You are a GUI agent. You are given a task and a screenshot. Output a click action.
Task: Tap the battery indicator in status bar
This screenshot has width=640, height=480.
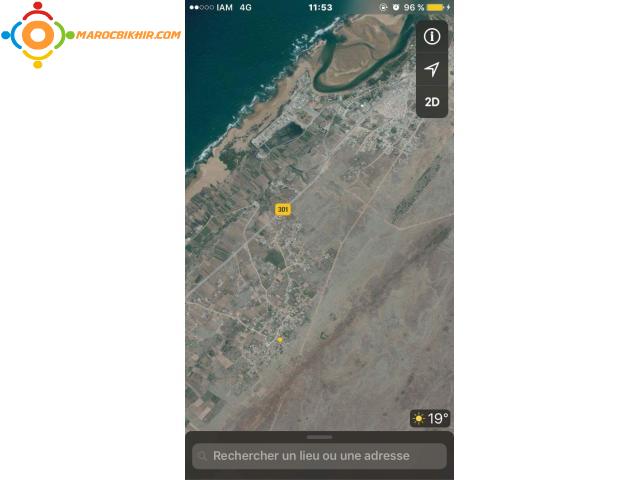438,7
